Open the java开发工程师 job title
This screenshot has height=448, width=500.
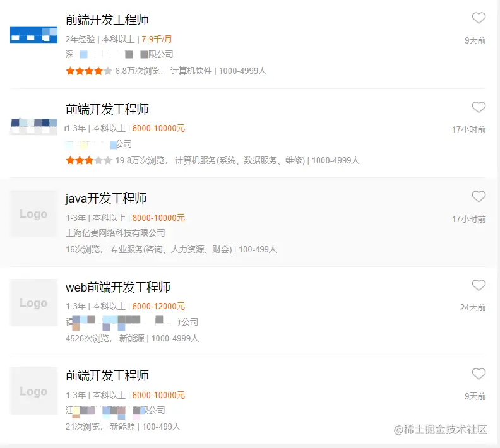coord(106,199)
